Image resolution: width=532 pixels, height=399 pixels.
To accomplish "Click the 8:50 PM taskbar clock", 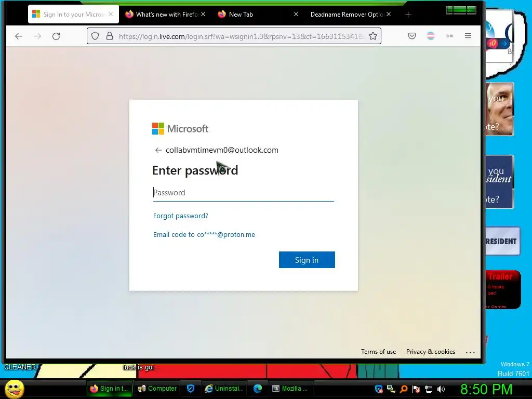I will [486, 389].
